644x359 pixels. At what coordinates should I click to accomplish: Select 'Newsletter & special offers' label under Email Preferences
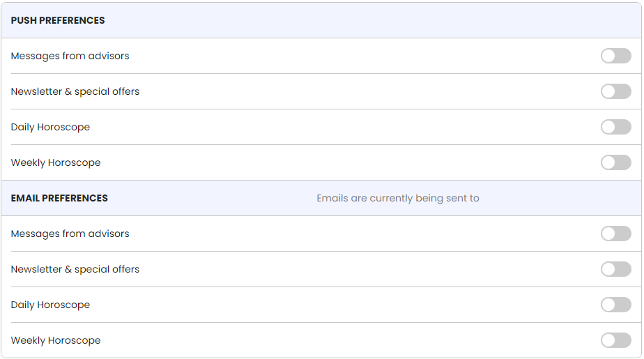[x=75, y=269]
